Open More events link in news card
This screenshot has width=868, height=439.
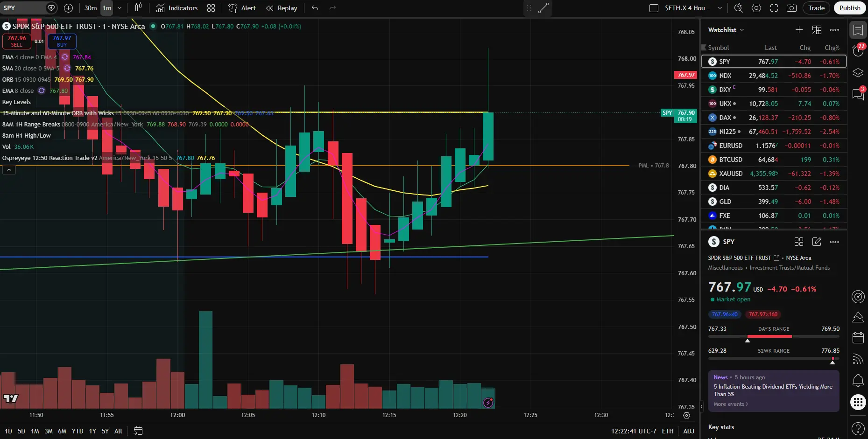tap(731, 404)
